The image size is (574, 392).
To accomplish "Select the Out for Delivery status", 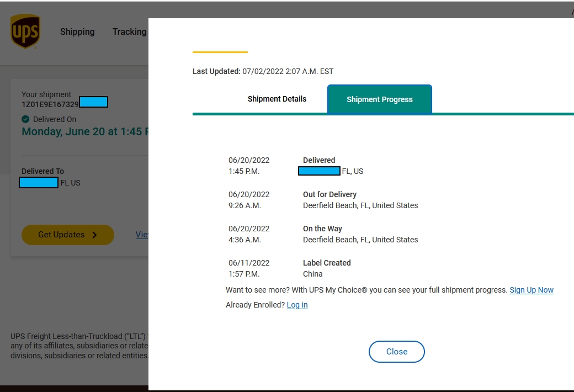I will 329,194.
